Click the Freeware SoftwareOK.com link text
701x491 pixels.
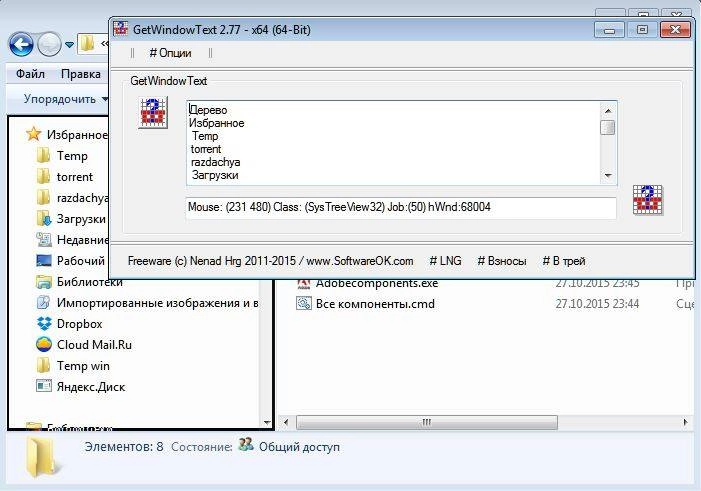270,261
